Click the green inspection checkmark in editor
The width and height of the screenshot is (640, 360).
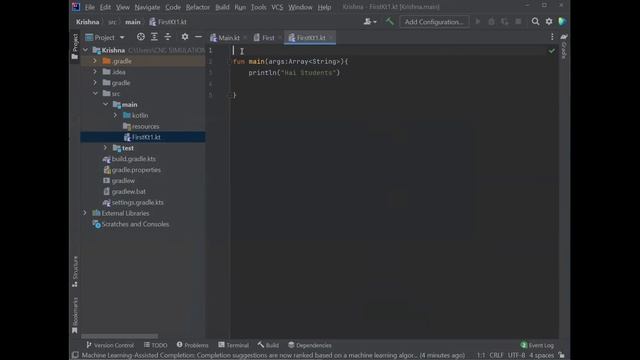(x=551, y=51)
